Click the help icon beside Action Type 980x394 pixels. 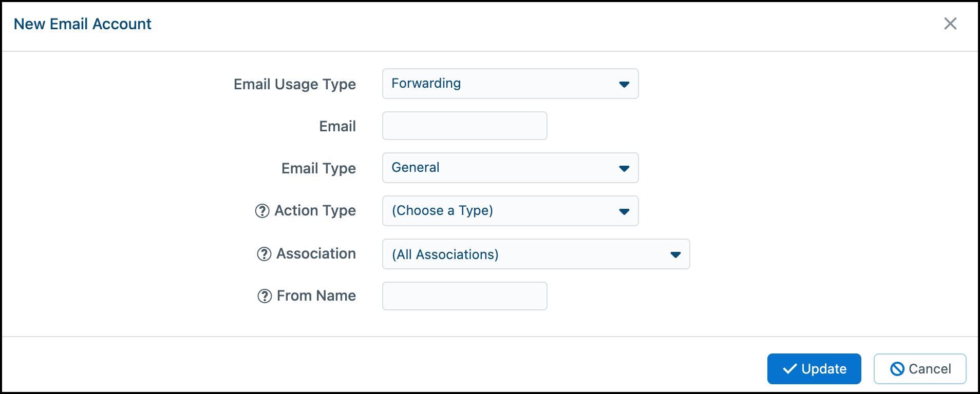tap(262, 211)
